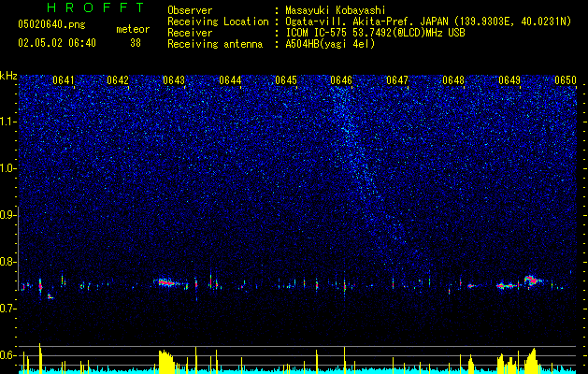
Task: Click the 0647 time marker
Action: 397,80
